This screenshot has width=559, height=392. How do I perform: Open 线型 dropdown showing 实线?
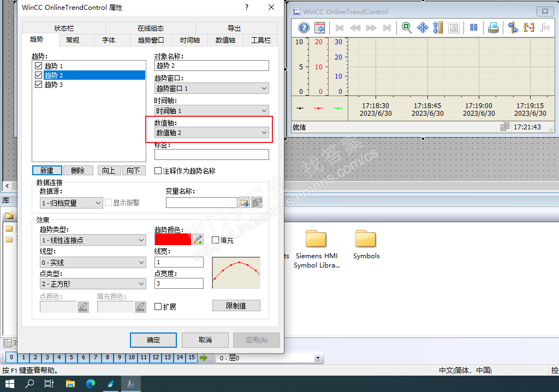(93, 263)
